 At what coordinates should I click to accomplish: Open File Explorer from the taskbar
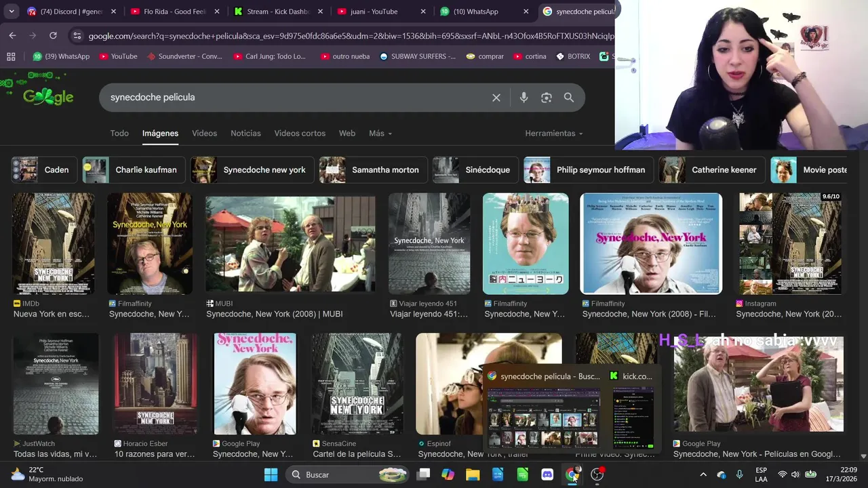[x=473, y=474]
